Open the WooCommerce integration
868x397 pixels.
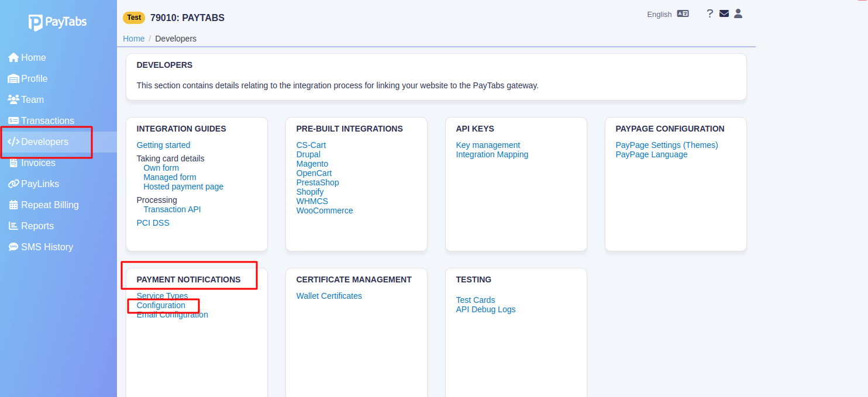[x=325, y=210]
